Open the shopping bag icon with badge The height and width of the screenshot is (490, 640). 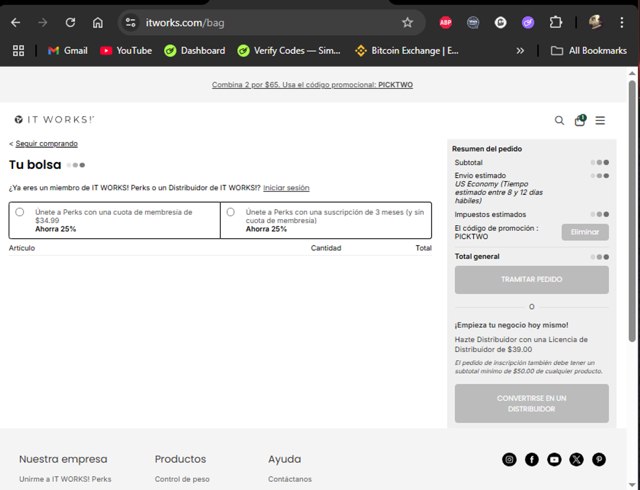[x=580, y=120]
